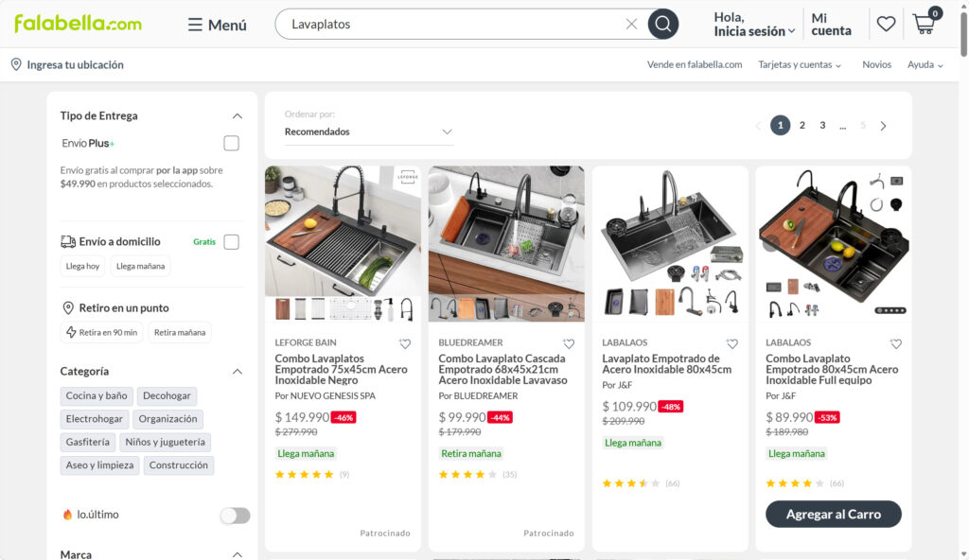The image size is (969, 560).
Task: Favorite the BLUEDREAMER product with heart
Action: click(x=569, y=343)
